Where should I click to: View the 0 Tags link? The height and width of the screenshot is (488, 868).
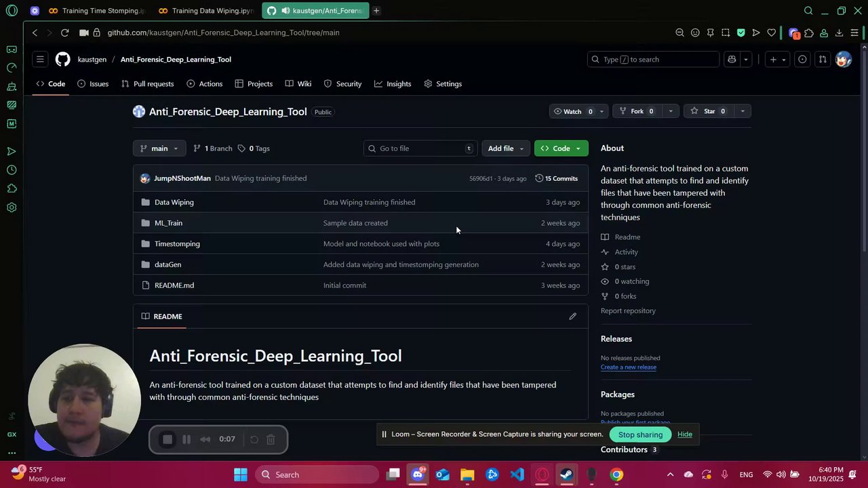coord(254,148)
